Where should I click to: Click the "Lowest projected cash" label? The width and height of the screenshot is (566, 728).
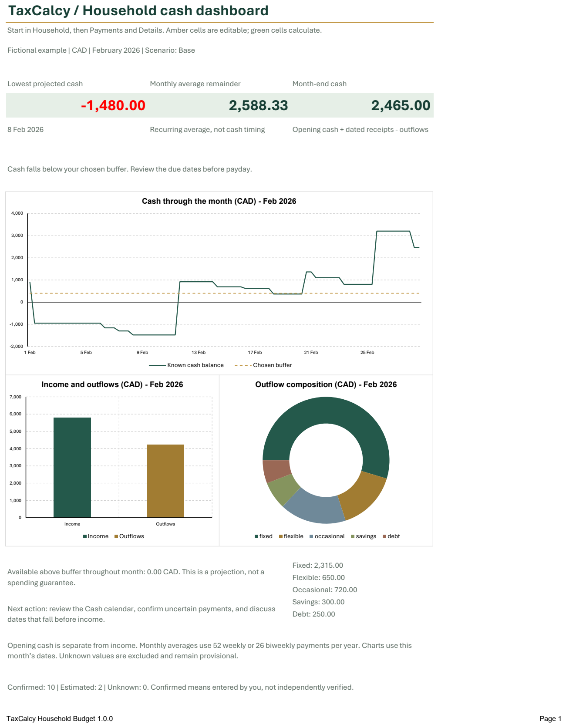tap(45, 84)
